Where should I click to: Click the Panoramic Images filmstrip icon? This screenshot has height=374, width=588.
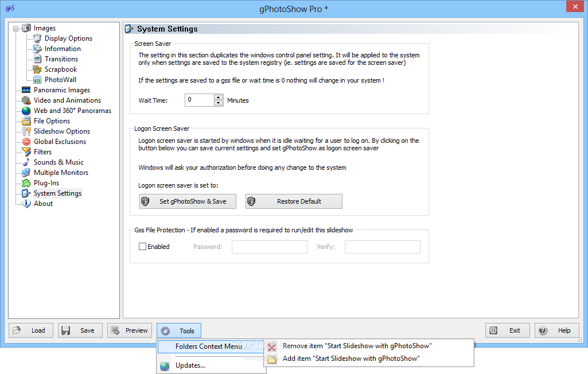pyautogui.click(x=26, y=90)
